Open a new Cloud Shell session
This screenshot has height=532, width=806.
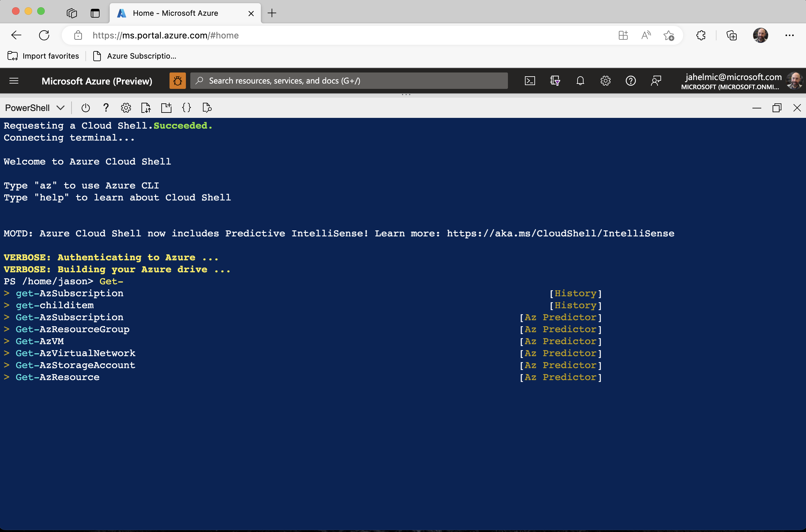166,107
